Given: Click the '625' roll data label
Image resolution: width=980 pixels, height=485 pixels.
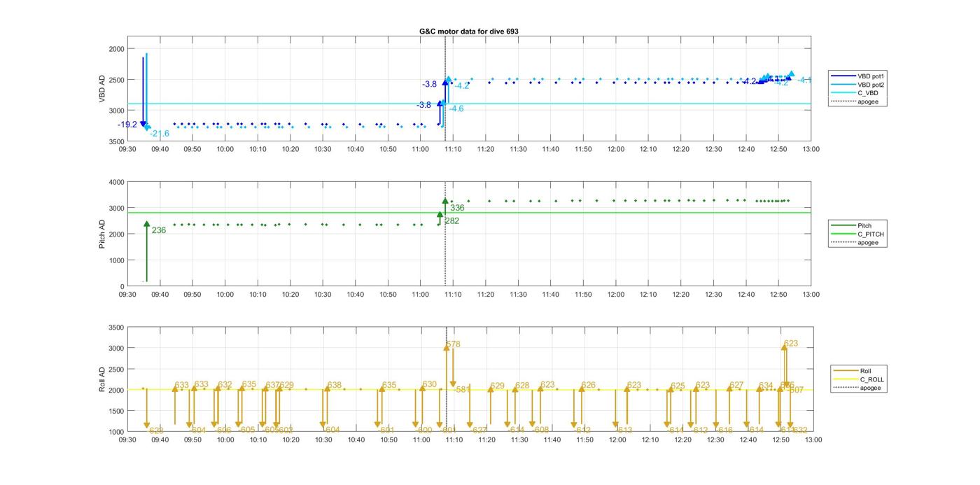Looking at the screenshot, I should click(x=678, y=386).
